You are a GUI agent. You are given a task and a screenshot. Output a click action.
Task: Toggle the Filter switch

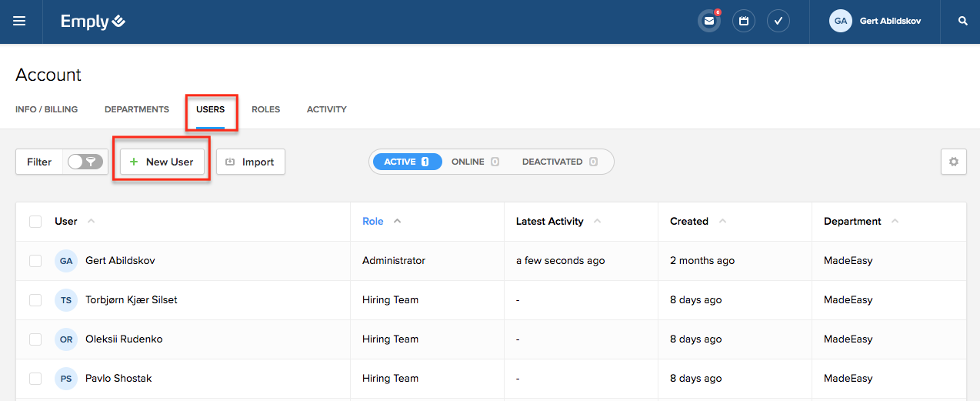(x=85, y=162)
